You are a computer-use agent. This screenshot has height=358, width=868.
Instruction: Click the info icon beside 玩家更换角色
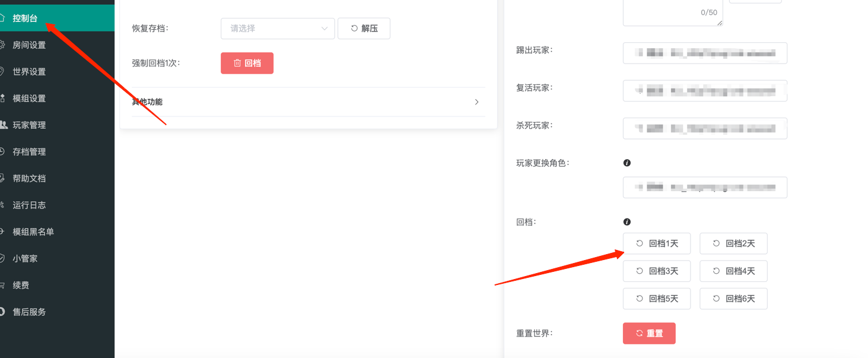[627, 163]
